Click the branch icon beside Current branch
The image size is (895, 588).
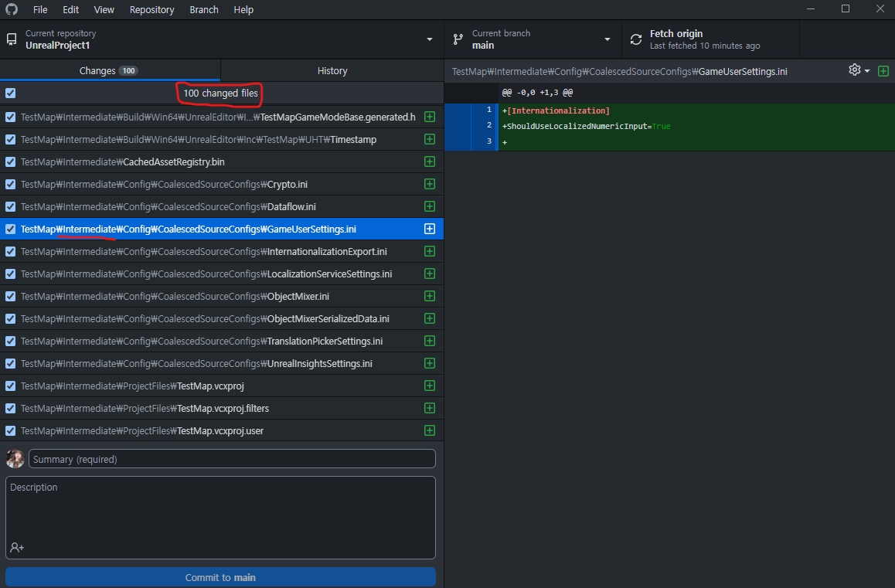pyautogui.click(x=458, y=39)
